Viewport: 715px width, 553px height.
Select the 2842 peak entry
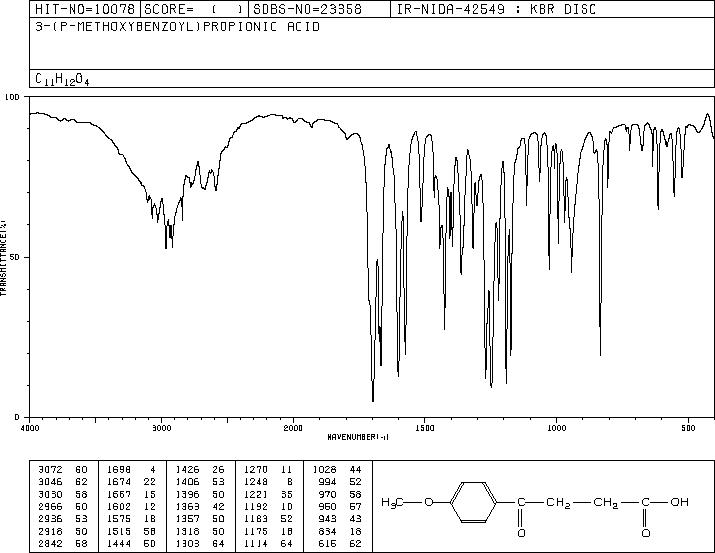(x=63, y=543)
